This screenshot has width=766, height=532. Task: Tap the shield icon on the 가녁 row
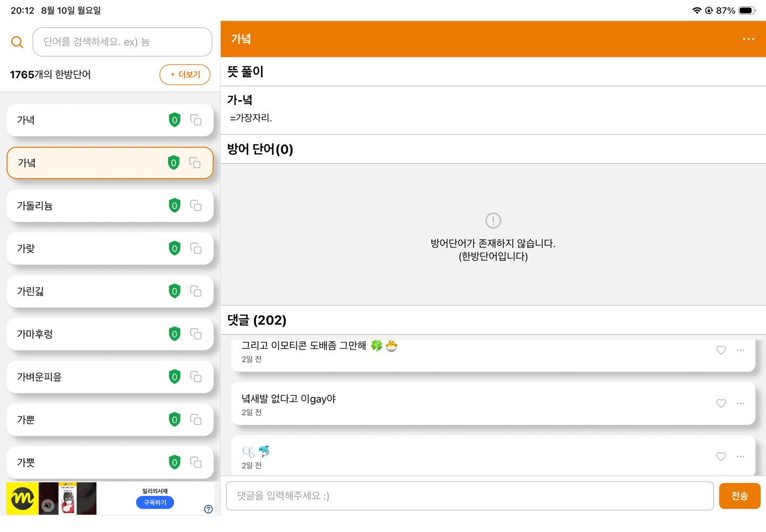coord(174,120)
